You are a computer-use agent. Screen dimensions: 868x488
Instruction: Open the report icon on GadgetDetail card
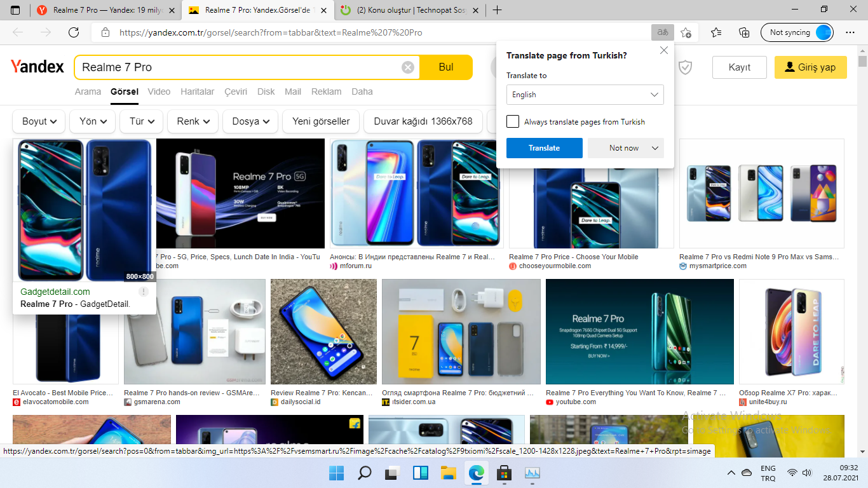[144, 291]
